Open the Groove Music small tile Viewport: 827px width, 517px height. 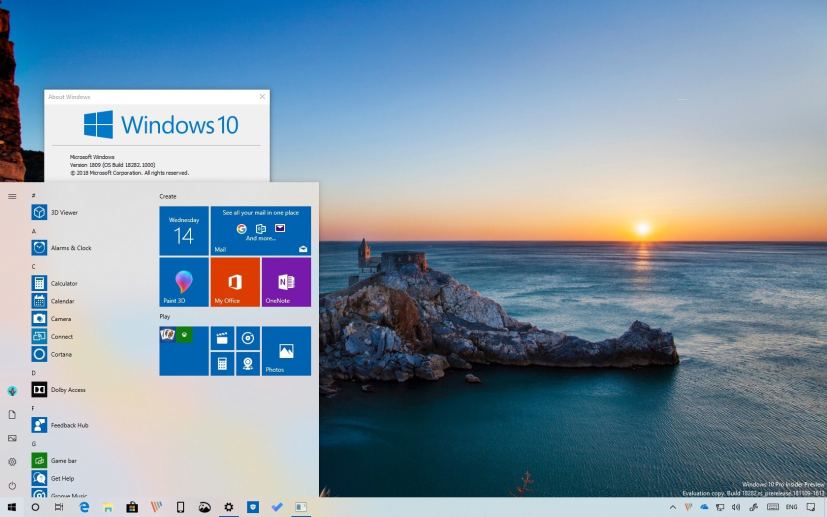click(248, 338)
